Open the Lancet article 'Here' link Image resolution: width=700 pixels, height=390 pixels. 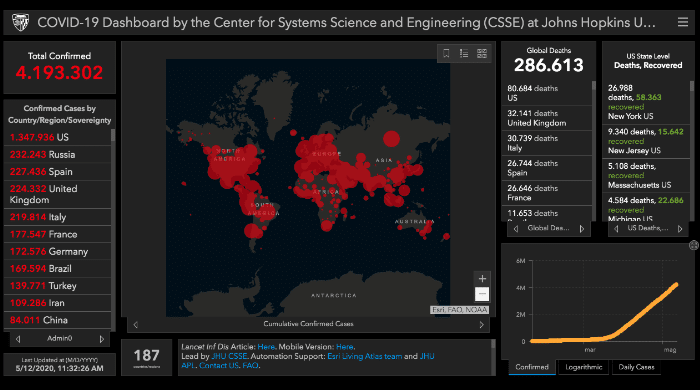coord(266,347)
